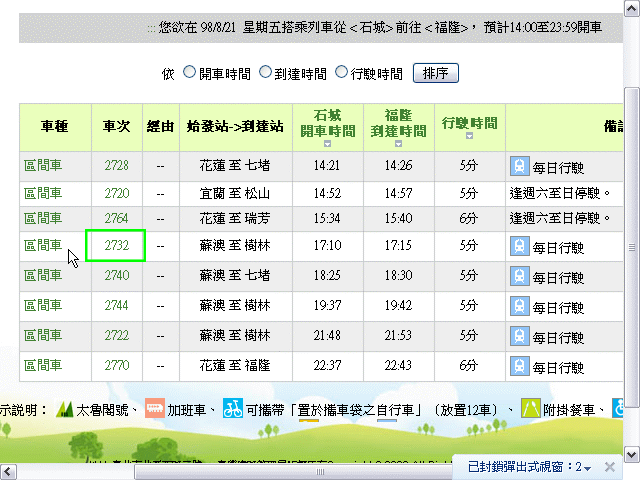Screen dimensions: 640x480
Task: Click 區間車 link in train 2722 row
Action: (x=43, y=336)
